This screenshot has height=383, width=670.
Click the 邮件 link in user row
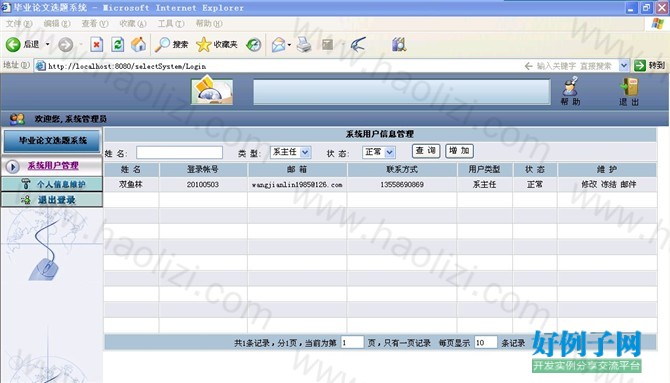[x=628, y=184]
